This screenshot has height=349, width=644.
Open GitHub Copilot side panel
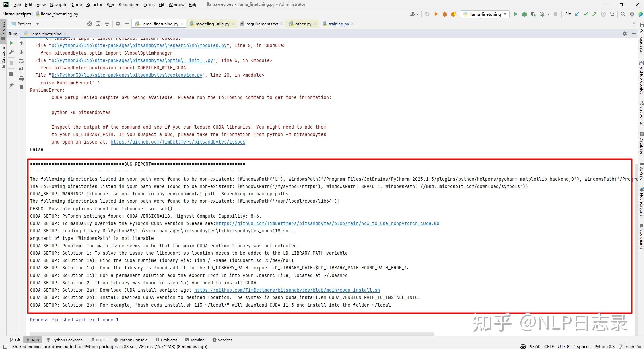pos(641,77)
